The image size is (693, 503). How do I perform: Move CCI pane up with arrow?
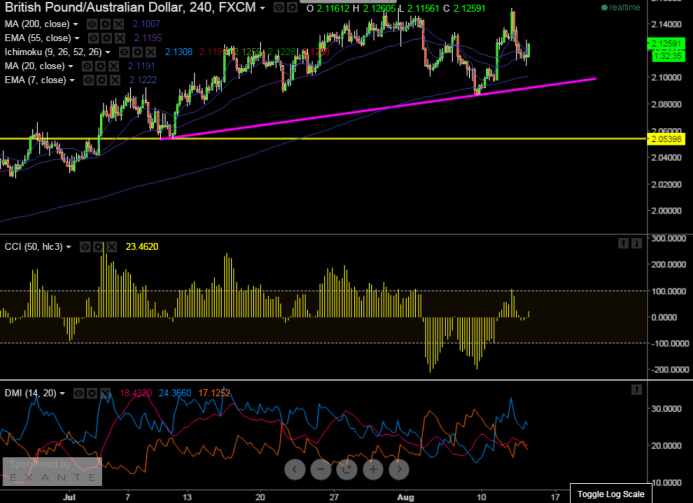[623, 243]
